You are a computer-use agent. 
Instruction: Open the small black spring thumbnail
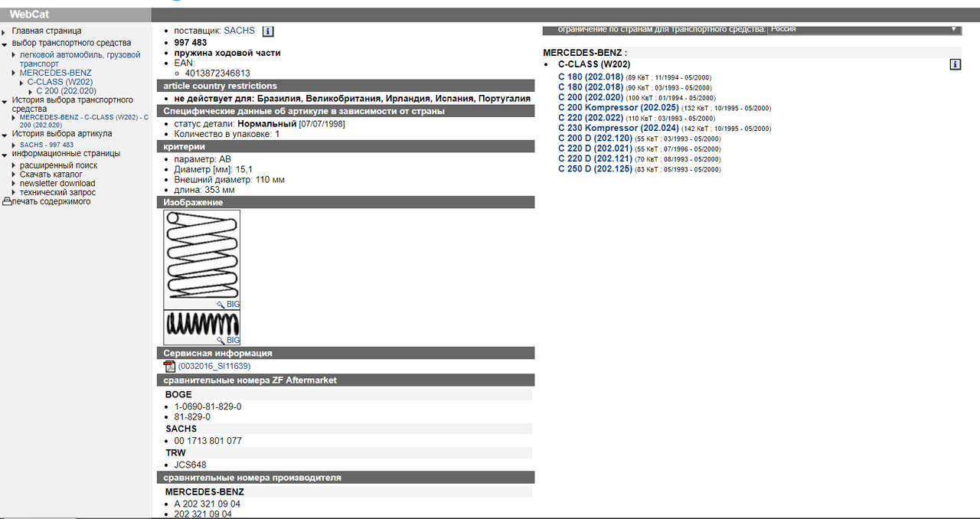click(202, 324)
